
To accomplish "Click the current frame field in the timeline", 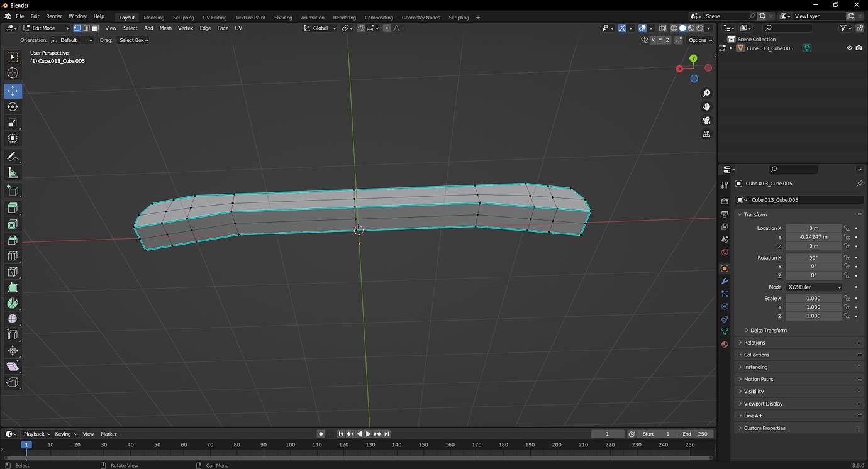I will tap(607, 434).
